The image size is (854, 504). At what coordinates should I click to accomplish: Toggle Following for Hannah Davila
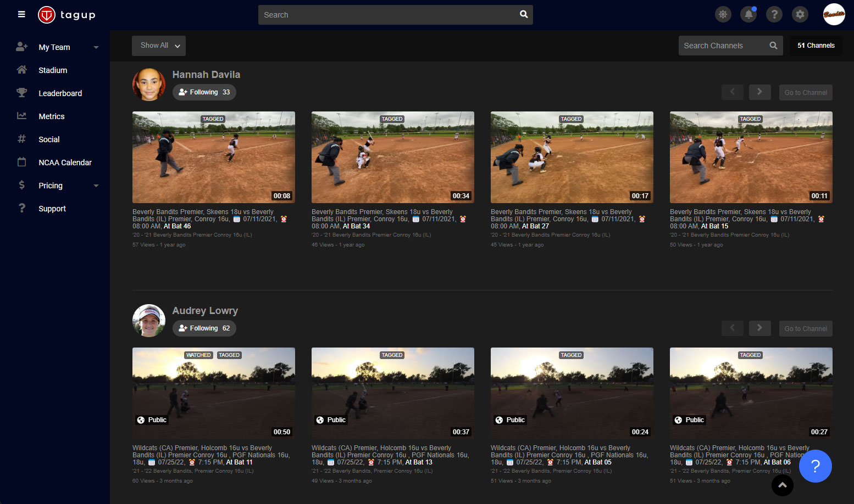204,92
